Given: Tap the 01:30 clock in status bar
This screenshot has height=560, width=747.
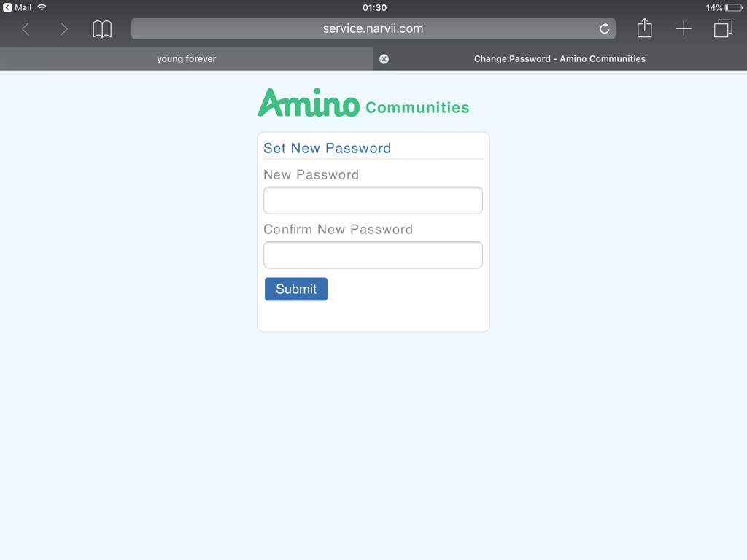Looking at the screenshot, I should 374,7.
